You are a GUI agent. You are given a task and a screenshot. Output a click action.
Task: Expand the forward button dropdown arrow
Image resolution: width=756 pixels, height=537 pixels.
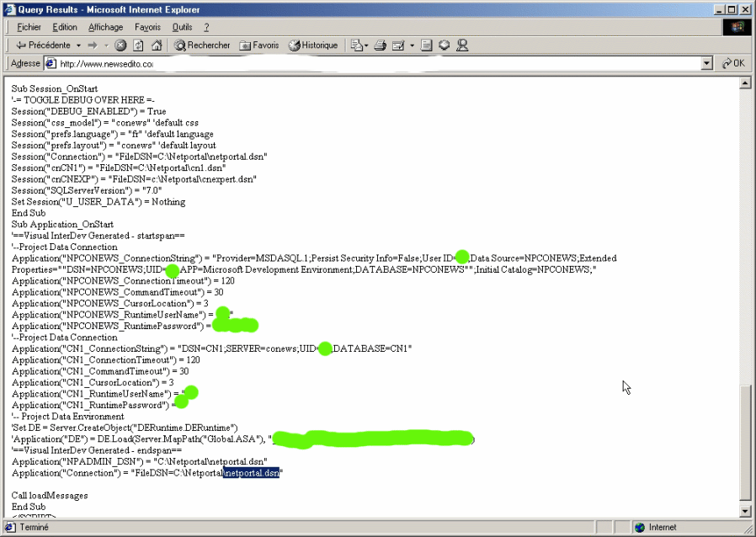tap(105, 45)
